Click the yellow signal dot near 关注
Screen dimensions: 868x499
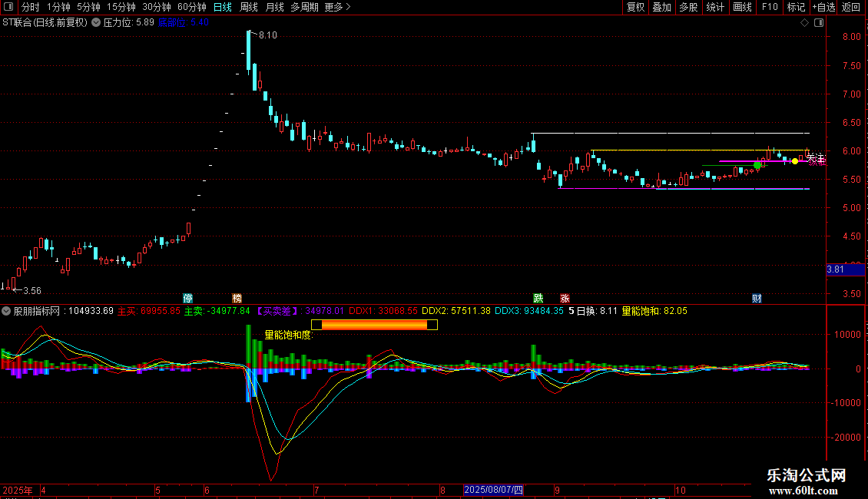tap(795, 161)
